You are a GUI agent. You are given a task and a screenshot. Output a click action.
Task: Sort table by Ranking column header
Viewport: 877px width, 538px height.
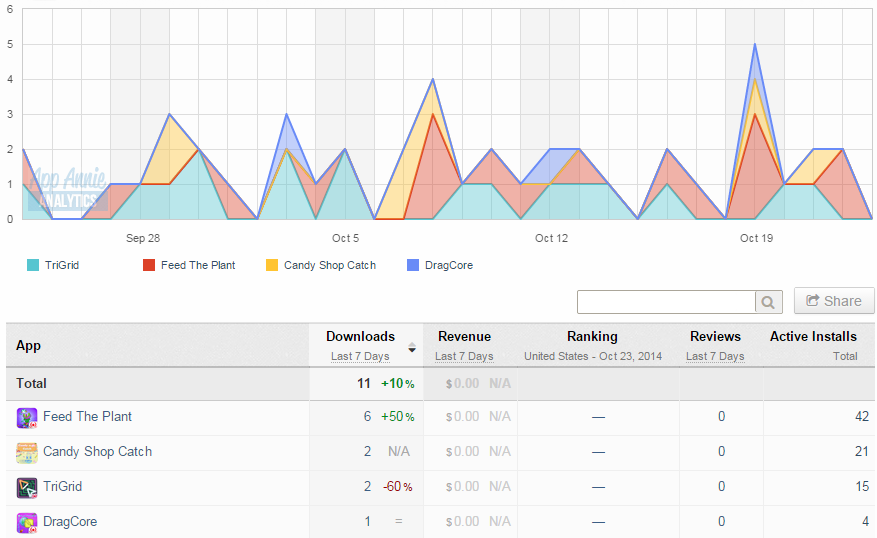click(592, 336)
